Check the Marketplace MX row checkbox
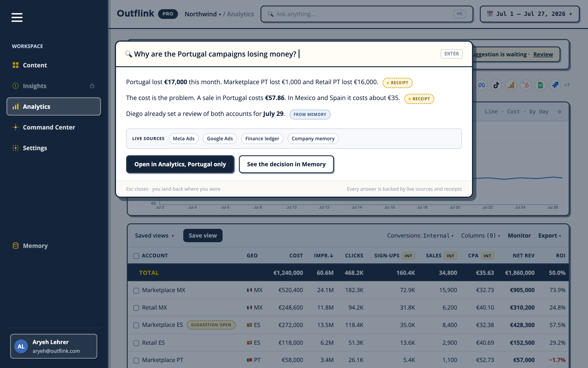The image size is (588, 368). [x=136, y=290]
